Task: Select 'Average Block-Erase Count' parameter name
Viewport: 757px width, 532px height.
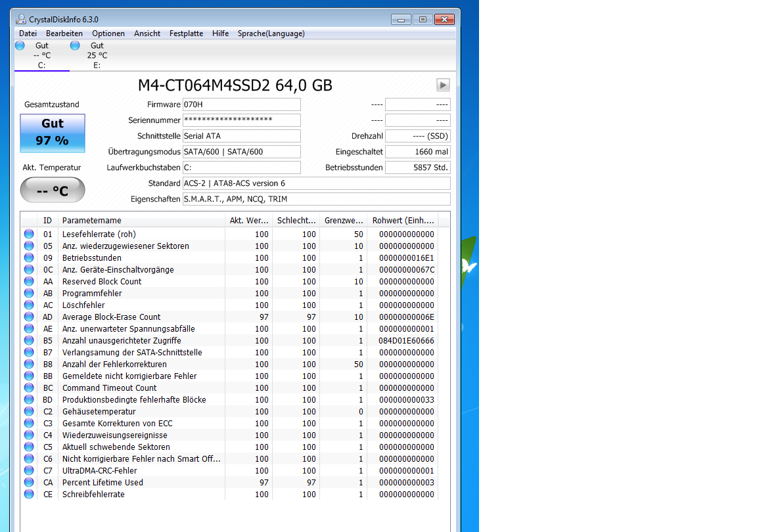Action: (111, 317)
